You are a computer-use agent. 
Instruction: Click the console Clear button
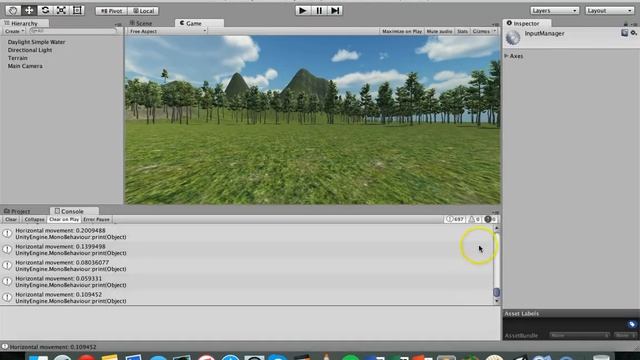[11, 219]
